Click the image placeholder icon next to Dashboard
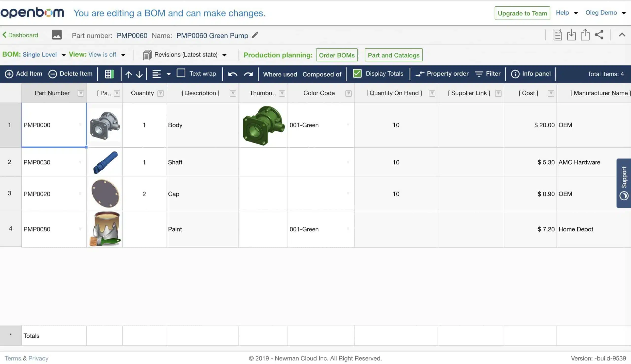This screenshot has width=631, height=364. point(57,35)
